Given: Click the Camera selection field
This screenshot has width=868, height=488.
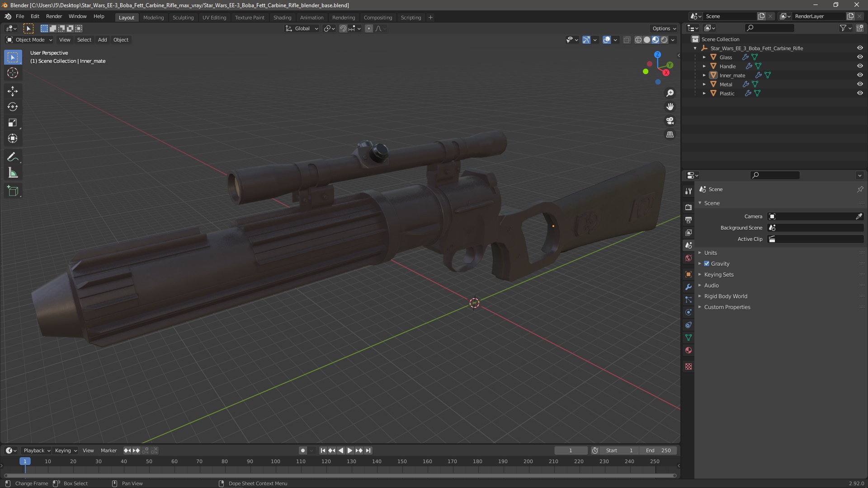Looking at the screenshot, I should [x=811, y=216].
